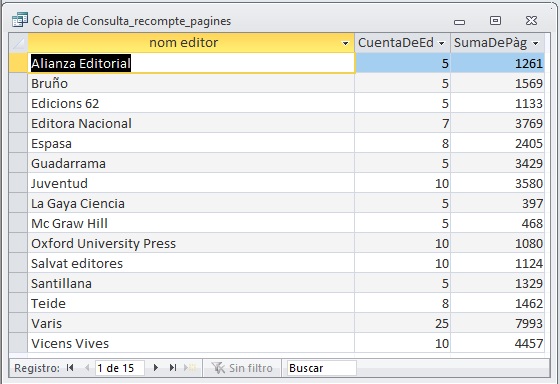Select the Varis cell
560x384 pixels.
point(191,323)
